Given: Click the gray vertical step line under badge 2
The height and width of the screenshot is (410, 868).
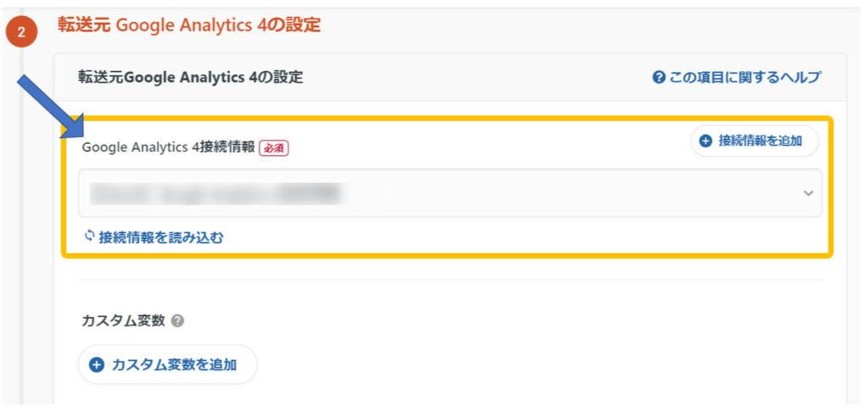Looking at the screenshot, I should [x=23, y=254].
